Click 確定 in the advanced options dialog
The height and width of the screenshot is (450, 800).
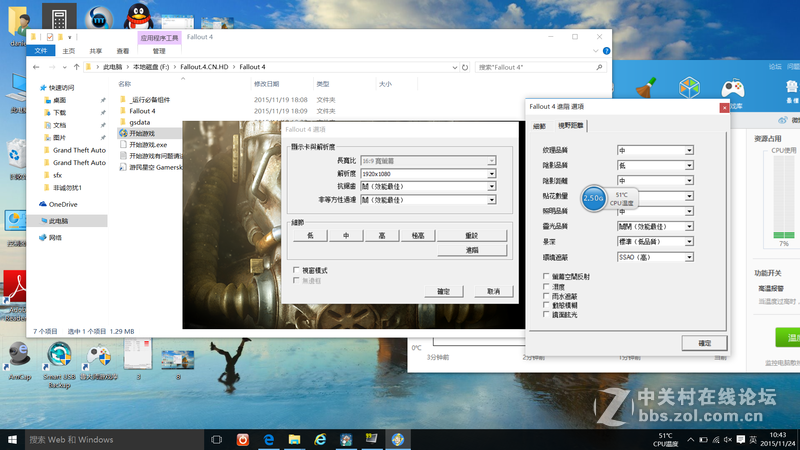tap(703, 342)
